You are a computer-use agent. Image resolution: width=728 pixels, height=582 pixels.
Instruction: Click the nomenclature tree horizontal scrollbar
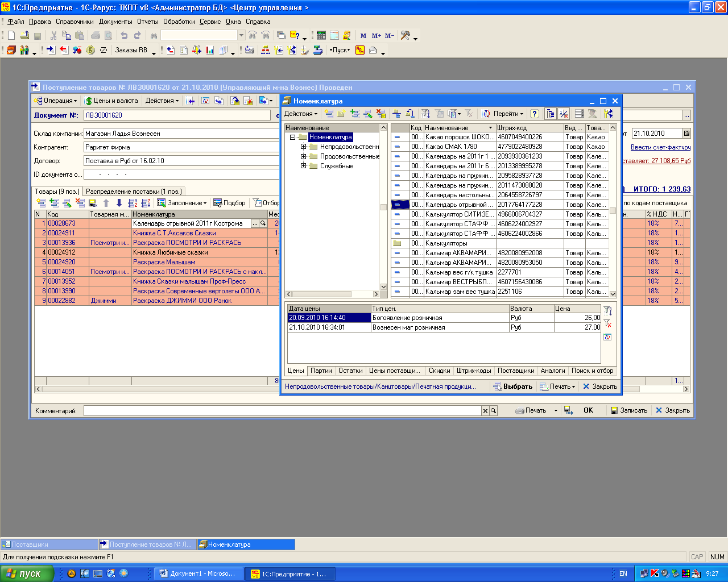(333, 294)
